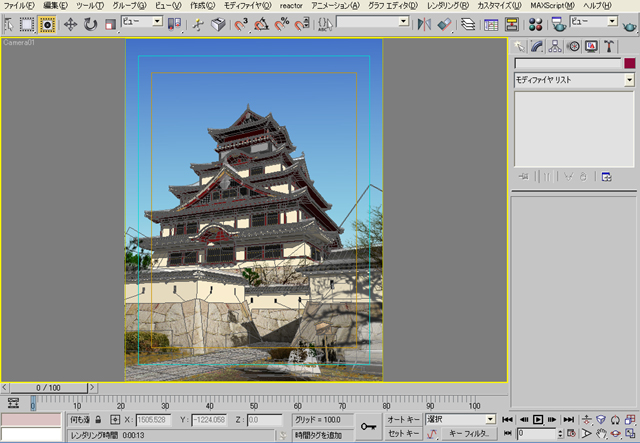Select the Move tool in toolbar
Image resolution: width=640 pixels, height=443 pixels.
[70, 23]
